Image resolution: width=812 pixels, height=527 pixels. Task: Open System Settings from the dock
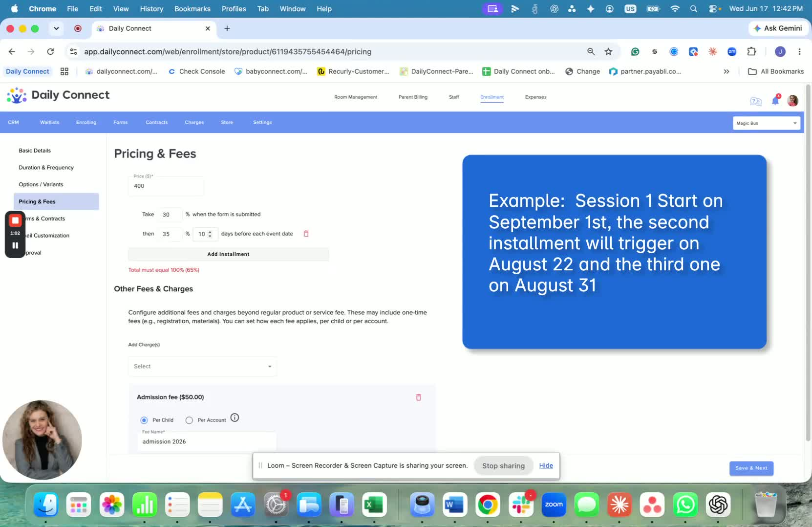coord(276,505)
